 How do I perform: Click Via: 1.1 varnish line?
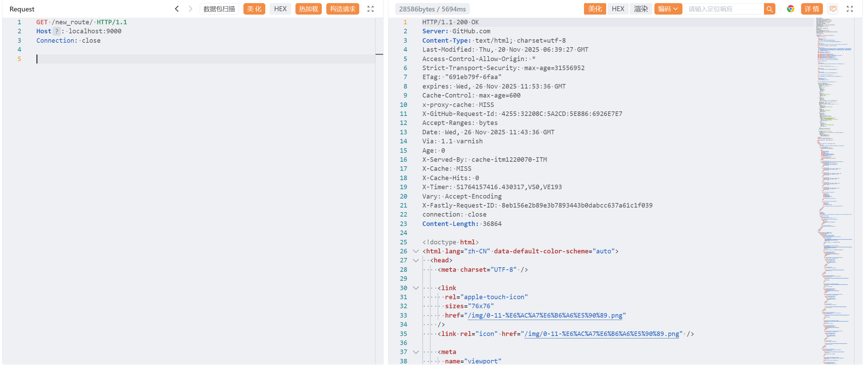(x=453, y=141)
